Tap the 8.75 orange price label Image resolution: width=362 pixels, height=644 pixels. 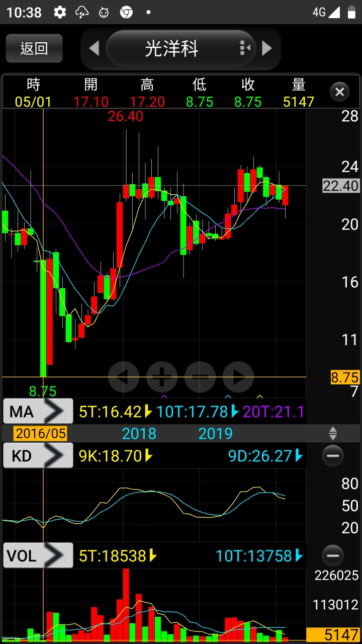tap(345, 377)
